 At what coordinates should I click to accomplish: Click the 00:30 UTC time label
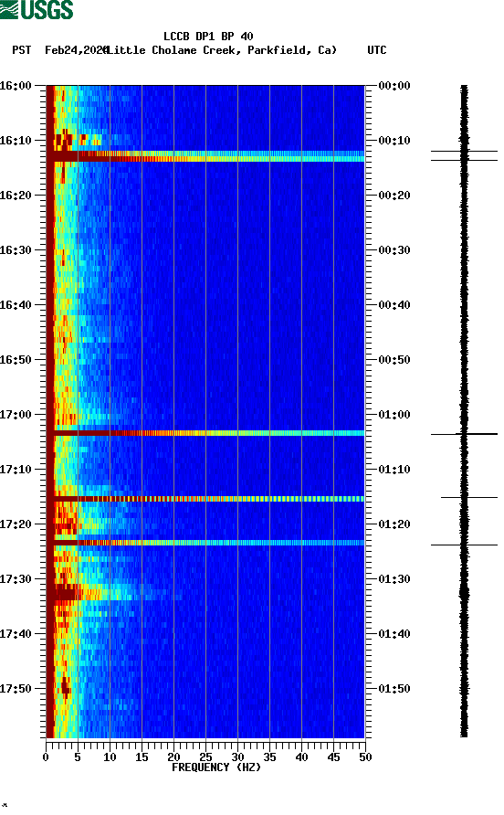(394, 250)
